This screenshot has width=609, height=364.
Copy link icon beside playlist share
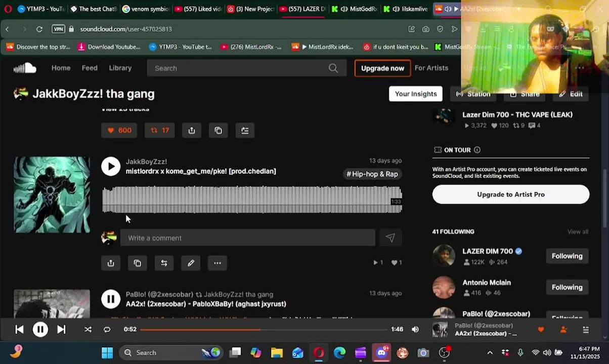click(x=219, y=130)
